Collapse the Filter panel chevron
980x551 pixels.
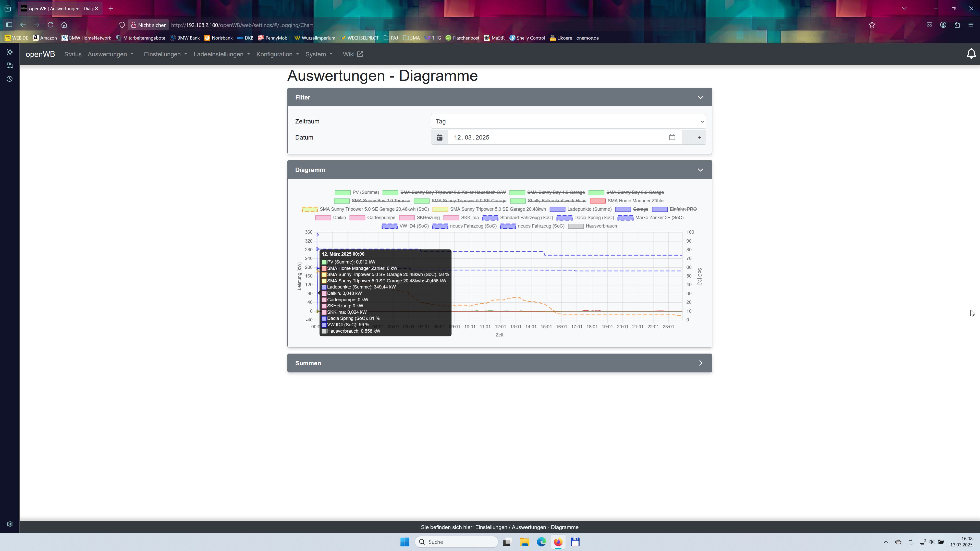pyautogui.click(x=700, y=98)
